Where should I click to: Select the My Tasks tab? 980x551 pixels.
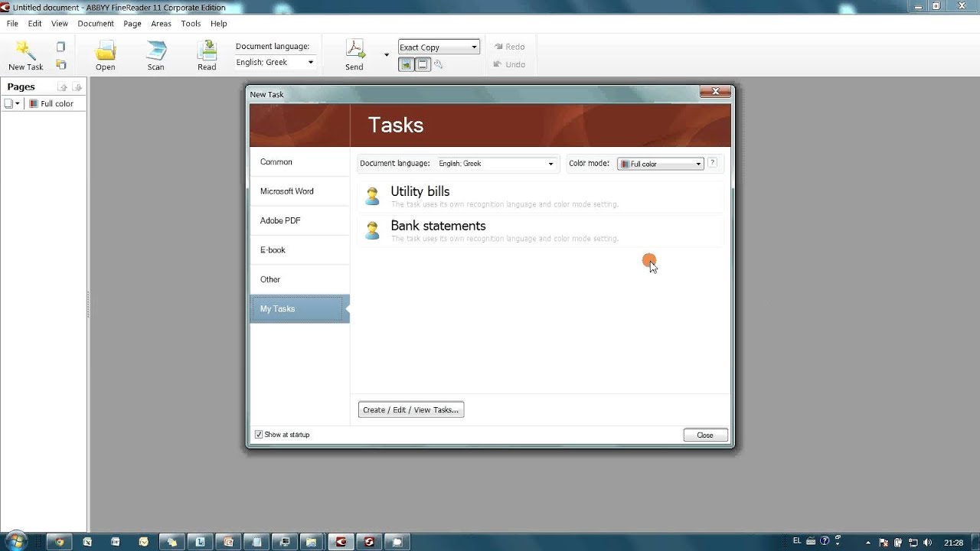[x=299, y=308]
